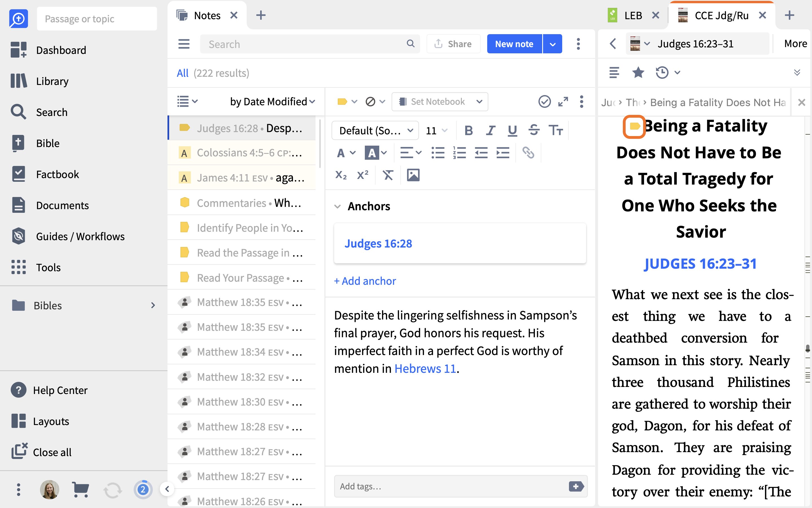Apply subscript formatting
This screenshot has width=812, height=508.
pyautogui.click(x=341, y=175)
